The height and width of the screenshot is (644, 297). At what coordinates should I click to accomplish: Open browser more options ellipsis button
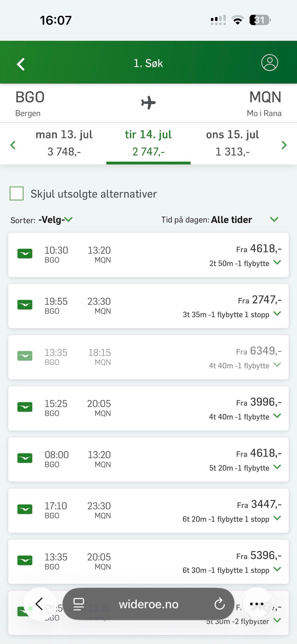[x=257, y=604]
